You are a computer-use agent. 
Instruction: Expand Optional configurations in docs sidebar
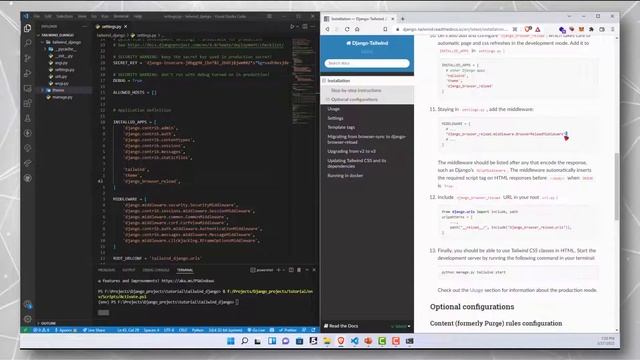(328, 100)
